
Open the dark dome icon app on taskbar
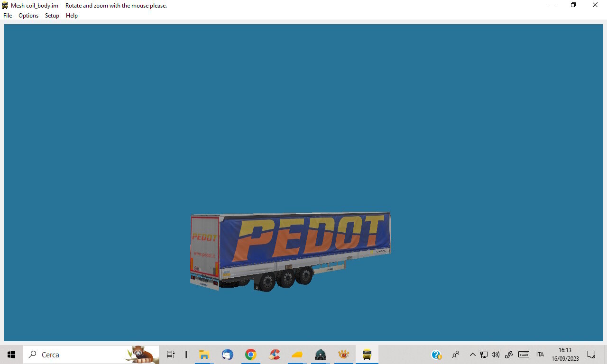321,355
